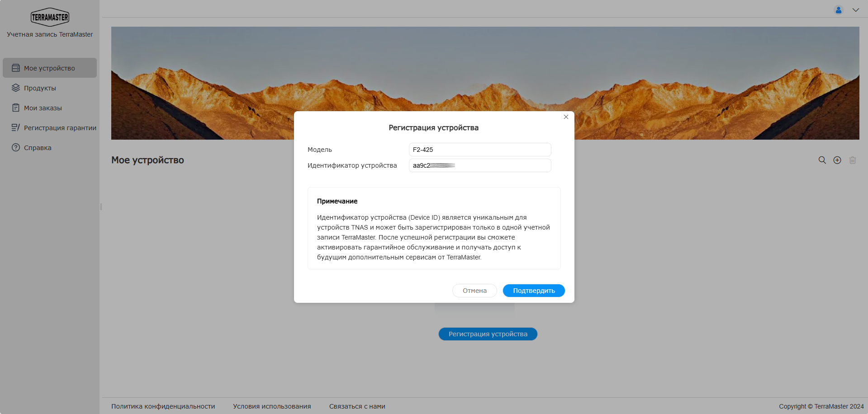The width and height of the screenshot is (868, 414).
Task: Close the Регистрация устройства dialog
Action: (x=566, y=117)
